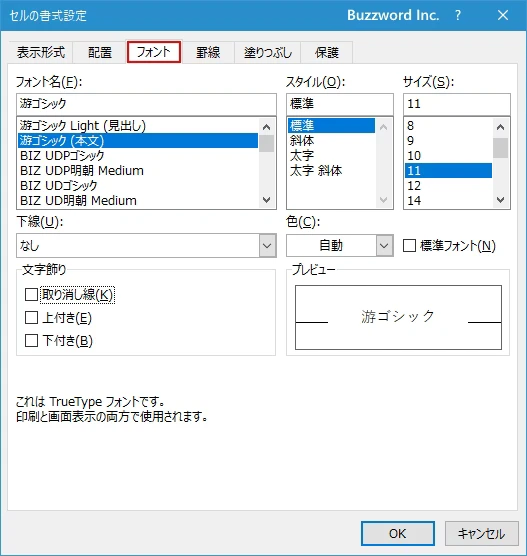Enable 上付き checkbox

pos(31,317)
